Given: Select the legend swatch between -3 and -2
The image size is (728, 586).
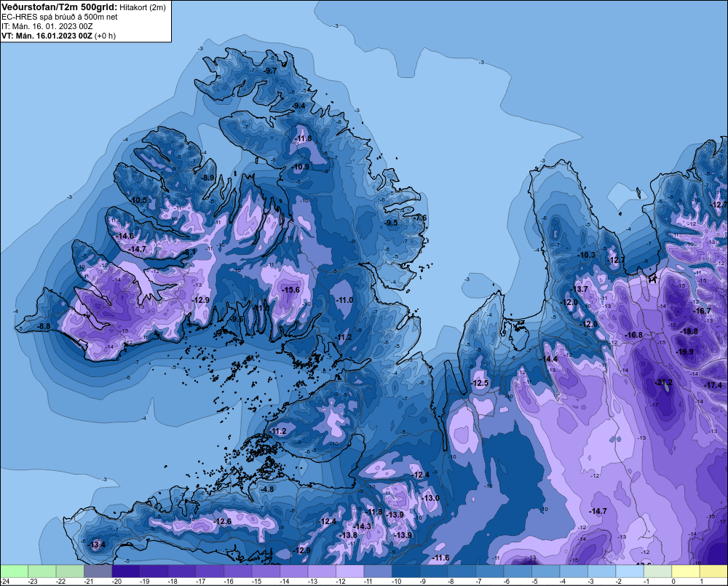Looking at the screenshot, I should [602, 571].
